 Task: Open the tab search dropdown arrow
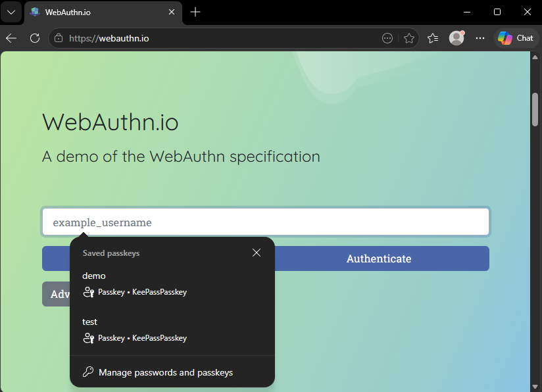coord(11,12)
